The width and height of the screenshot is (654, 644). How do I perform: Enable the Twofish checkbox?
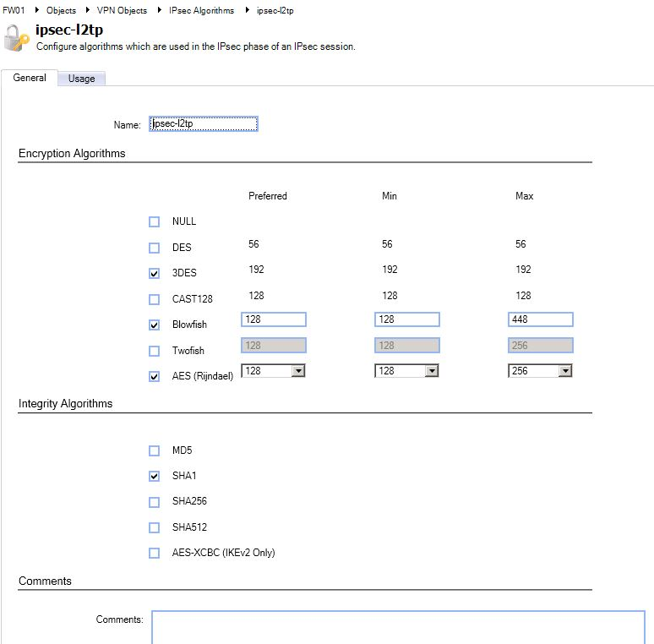(154, 351)
